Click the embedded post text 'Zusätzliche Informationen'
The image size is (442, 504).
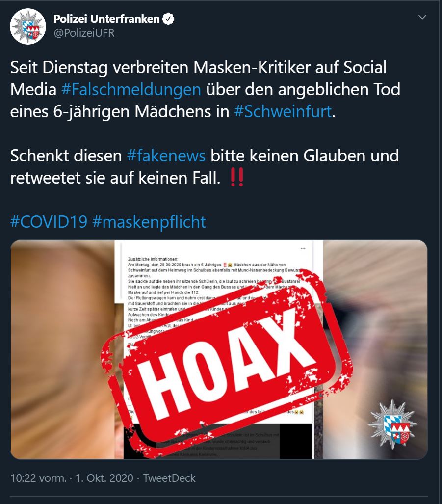(153, 259)
